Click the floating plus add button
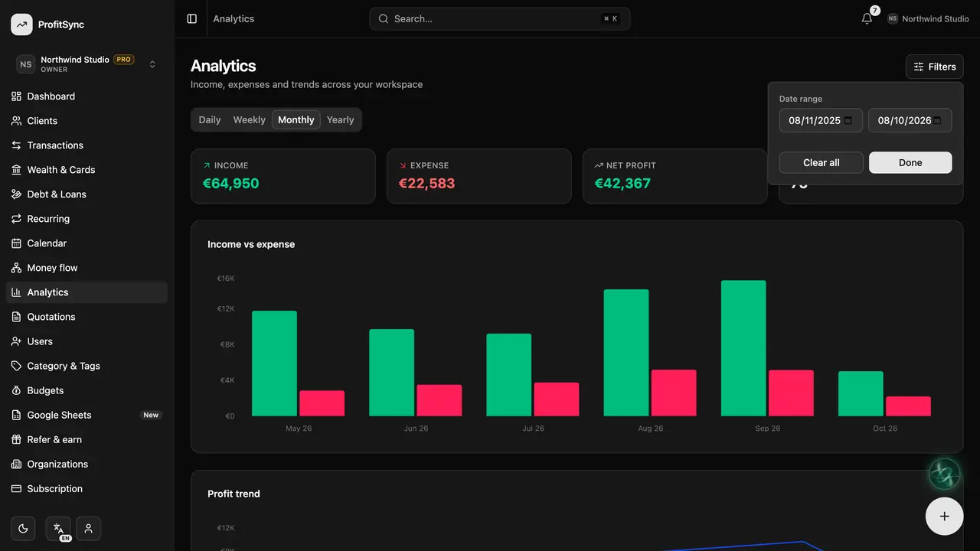Screen dimensions: 980x551 pos(945,516)
